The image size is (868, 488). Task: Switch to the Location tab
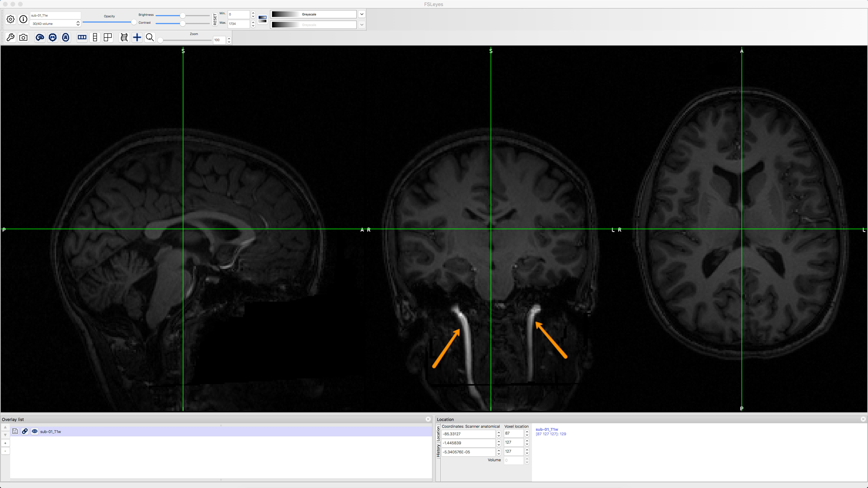coord(438,433)
